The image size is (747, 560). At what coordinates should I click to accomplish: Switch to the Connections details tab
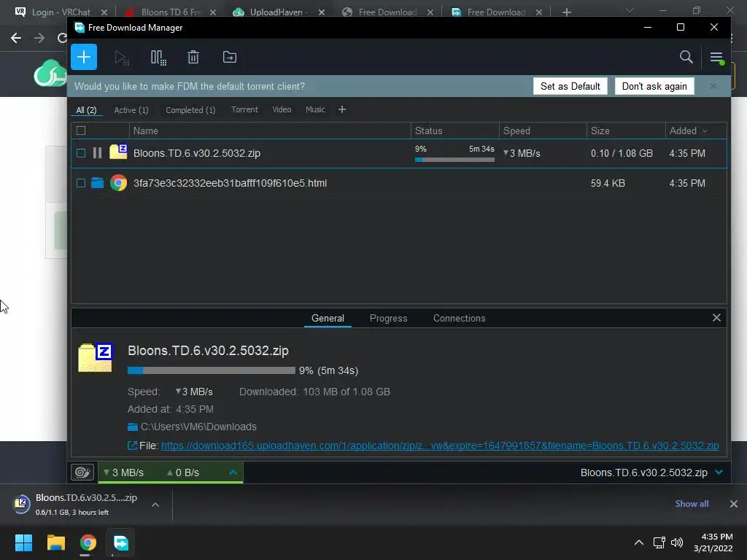tap(460, 318)
